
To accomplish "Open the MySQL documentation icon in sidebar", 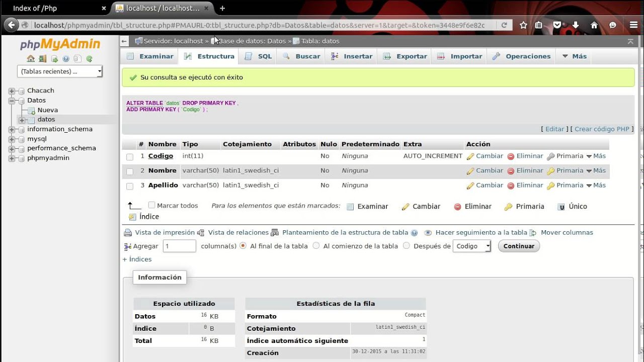I will tap(77, 59).
